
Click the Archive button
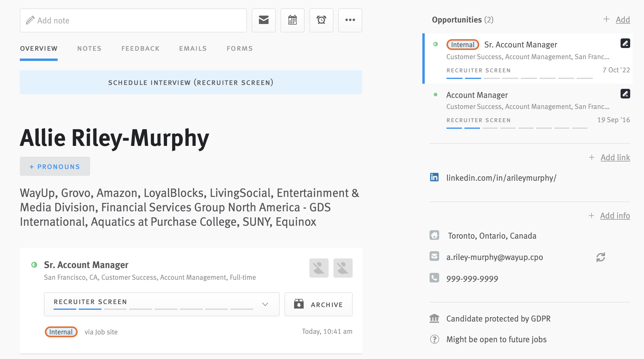[x=318, y=304]
